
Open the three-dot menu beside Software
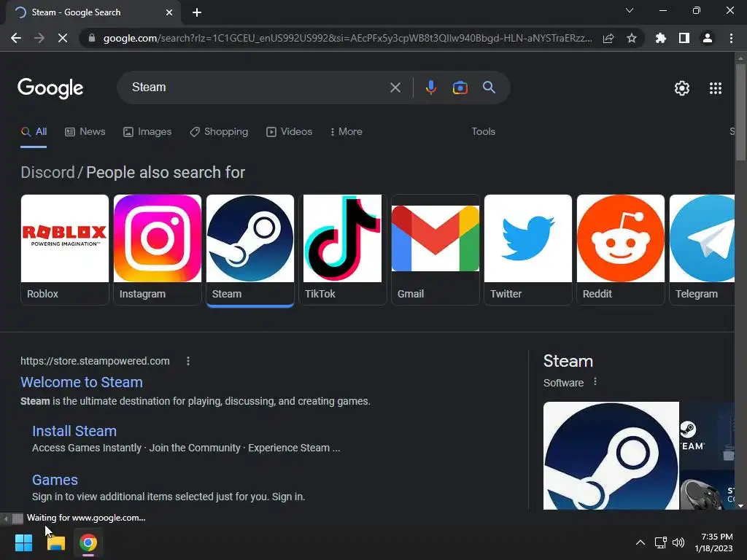click(595, 382)
